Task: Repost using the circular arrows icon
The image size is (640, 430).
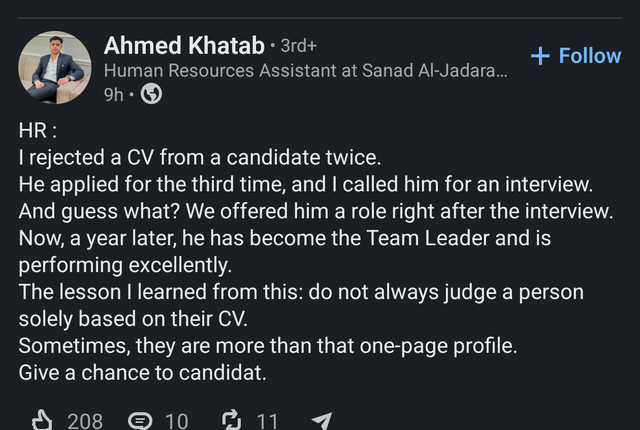Action: tap(229, 420)
